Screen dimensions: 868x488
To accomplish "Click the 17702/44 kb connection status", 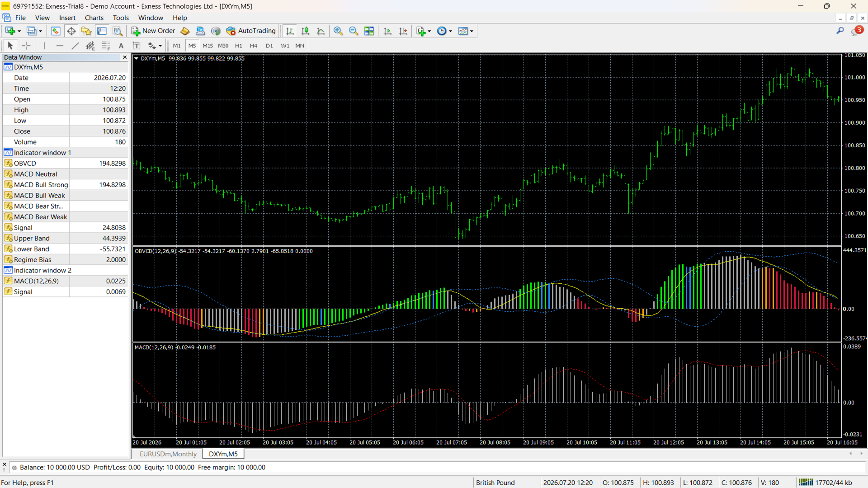I will pyautogui.click(x=825, y=483).
